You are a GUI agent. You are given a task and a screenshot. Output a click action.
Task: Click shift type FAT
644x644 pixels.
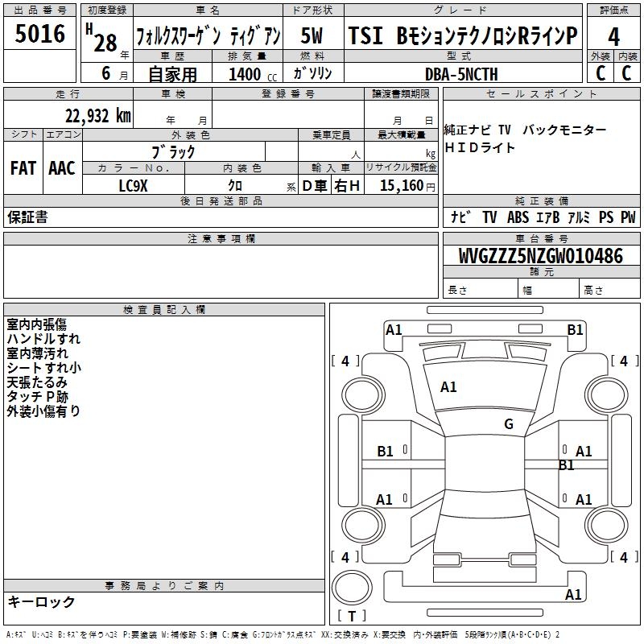point(23,168)
